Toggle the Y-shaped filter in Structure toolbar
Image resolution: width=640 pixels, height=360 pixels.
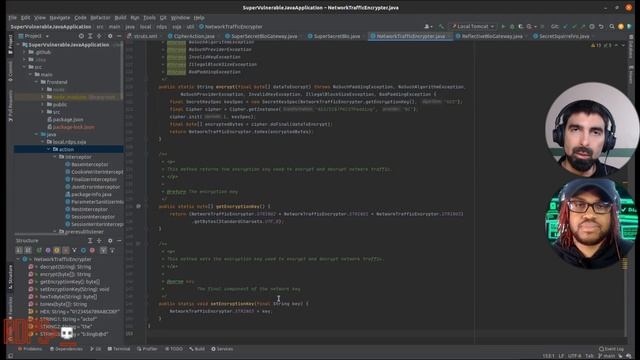[x=74, y=250]
